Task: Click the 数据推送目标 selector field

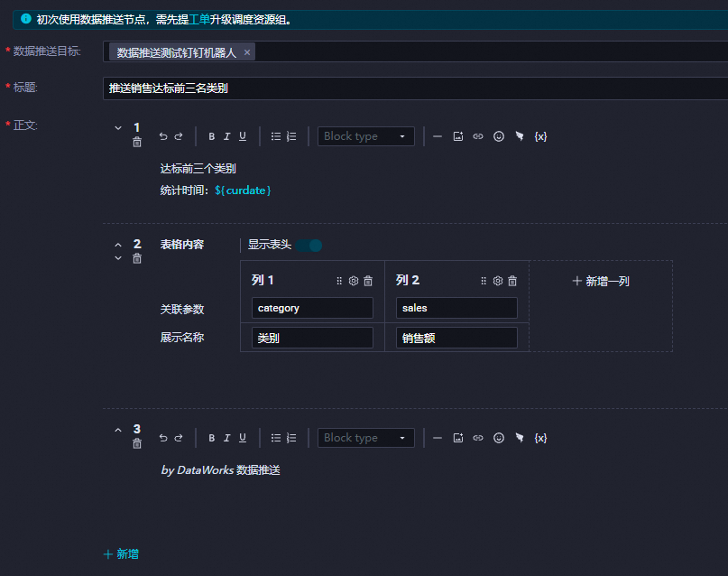Action: click(415, 51)
